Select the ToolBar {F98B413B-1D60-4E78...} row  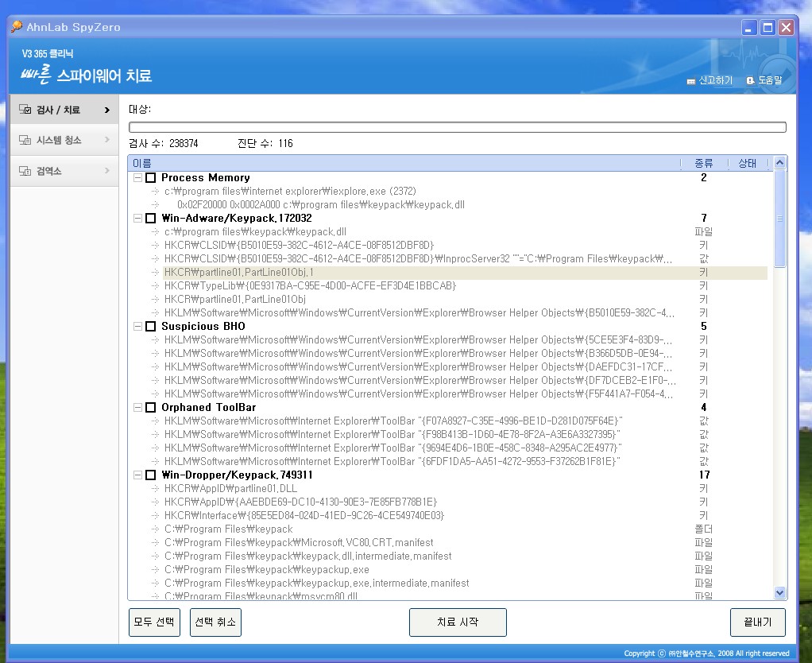(x=465, y=435)
